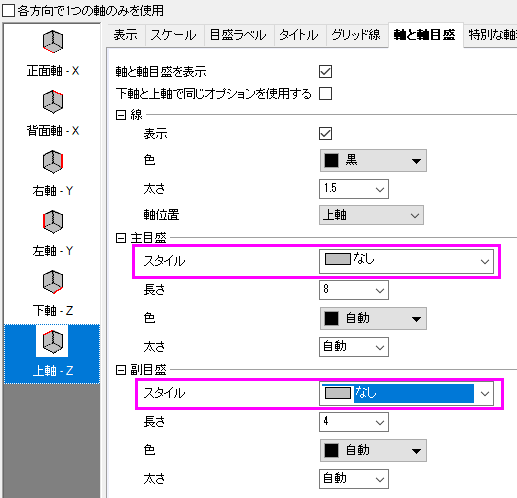Select the 左軸 - Y axis icon
The width and height of the screenshot is (517, 498).
coord(53,222)
